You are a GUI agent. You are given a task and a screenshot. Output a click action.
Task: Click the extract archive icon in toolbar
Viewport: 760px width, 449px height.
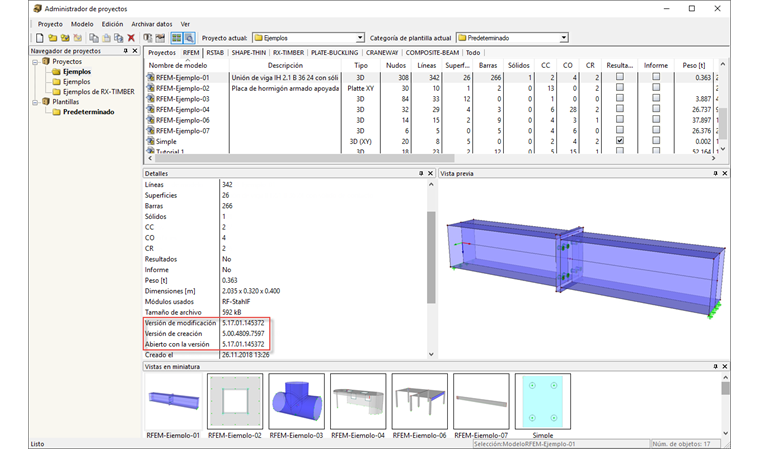click(160, 38)
